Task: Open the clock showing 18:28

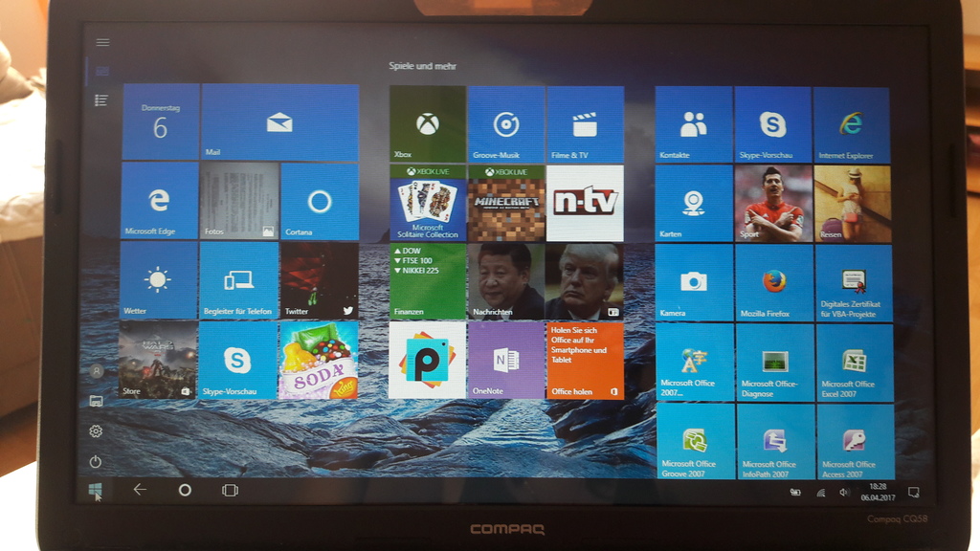Action: 878,493
